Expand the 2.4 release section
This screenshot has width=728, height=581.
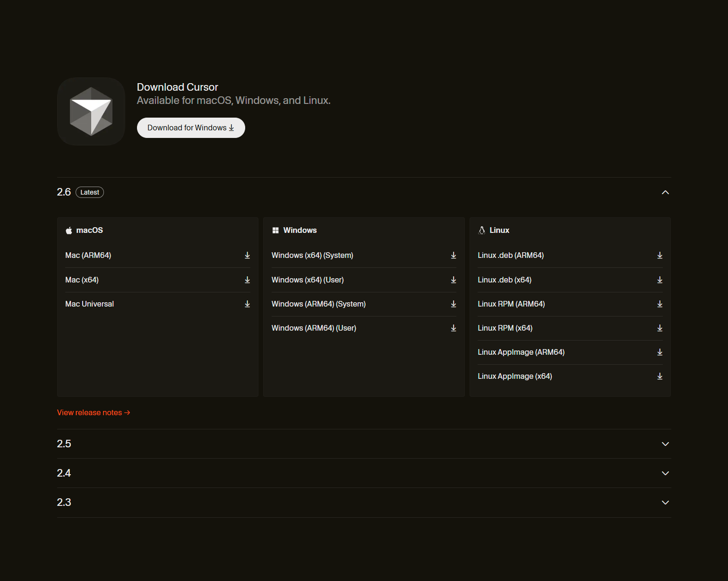pyautogui.click(x=665, y=473)
